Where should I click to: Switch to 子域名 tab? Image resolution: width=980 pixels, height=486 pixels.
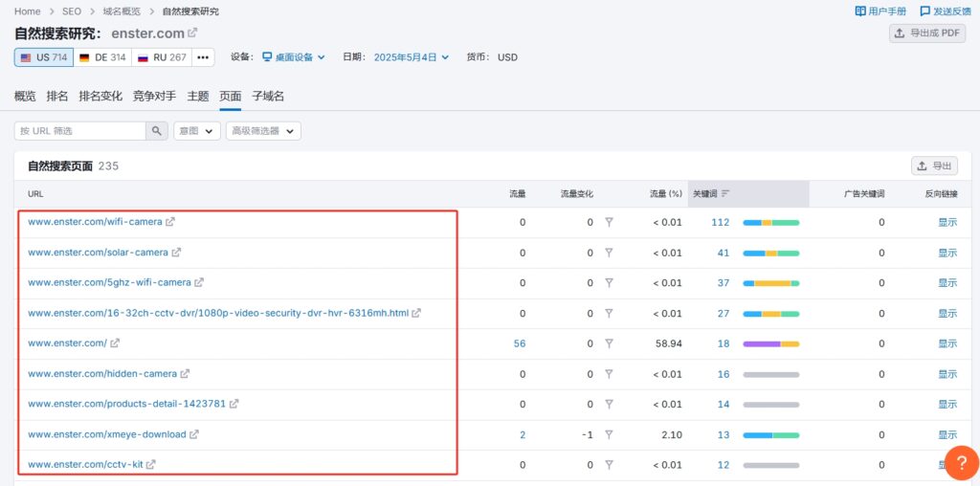(268, 97)
